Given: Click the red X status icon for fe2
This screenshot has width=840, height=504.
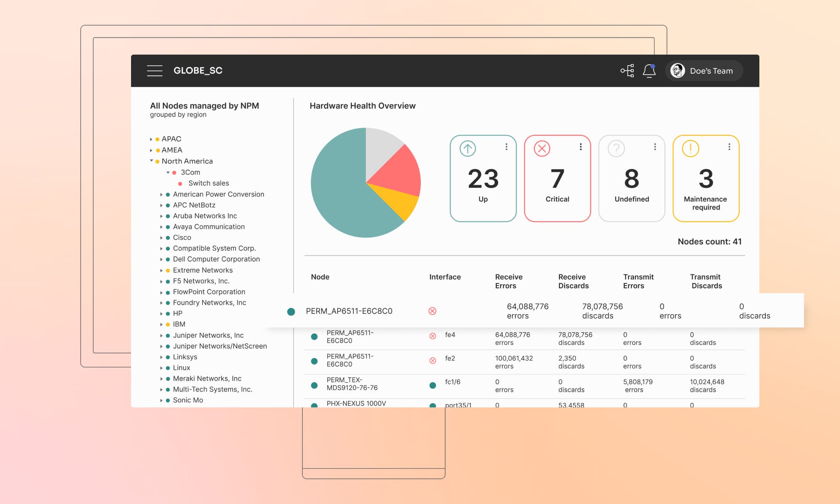Looking at the screenshot, I should point(433,360).
